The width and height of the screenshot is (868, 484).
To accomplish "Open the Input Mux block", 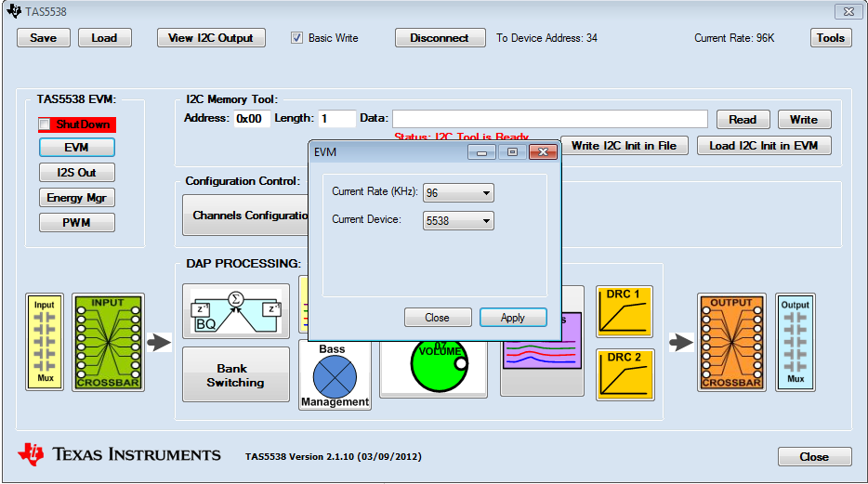I will (45, 342).
